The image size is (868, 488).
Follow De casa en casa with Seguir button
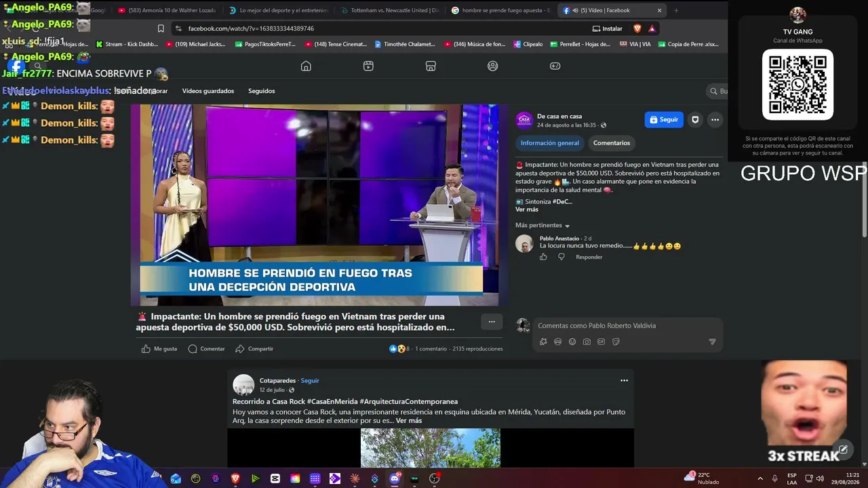[664, 120]
